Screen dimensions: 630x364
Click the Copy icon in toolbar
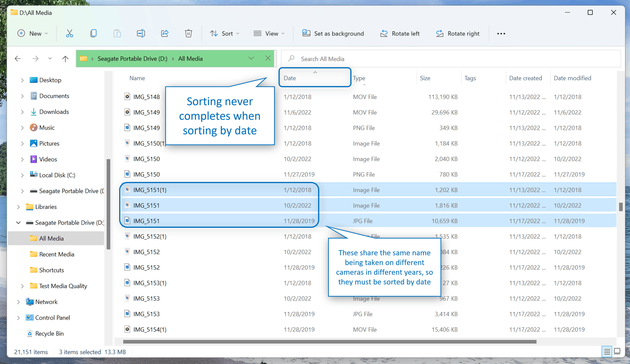click(x=93, y=34)
